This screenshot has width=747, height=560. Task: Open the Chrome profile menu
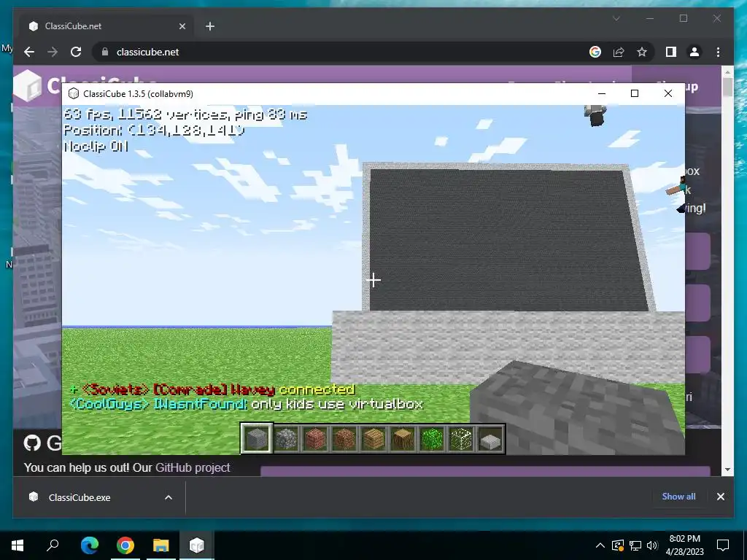[694, 52]
